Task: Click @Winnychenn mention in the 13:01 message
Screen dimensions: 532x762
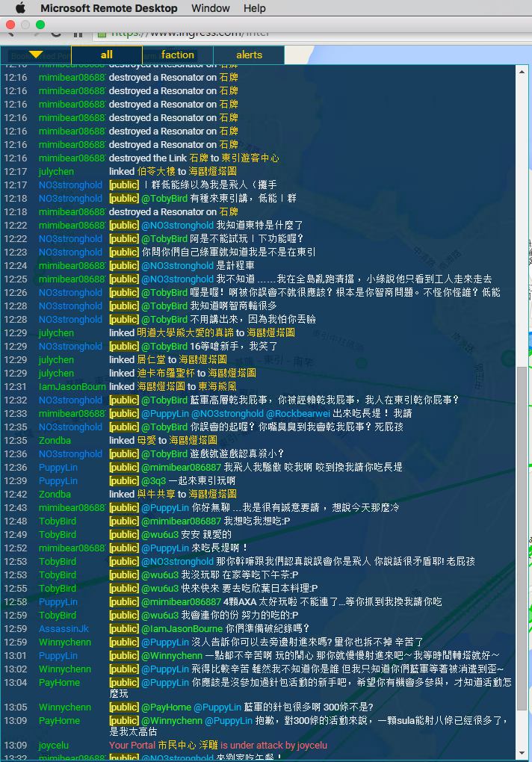Action: click(172, 656)
